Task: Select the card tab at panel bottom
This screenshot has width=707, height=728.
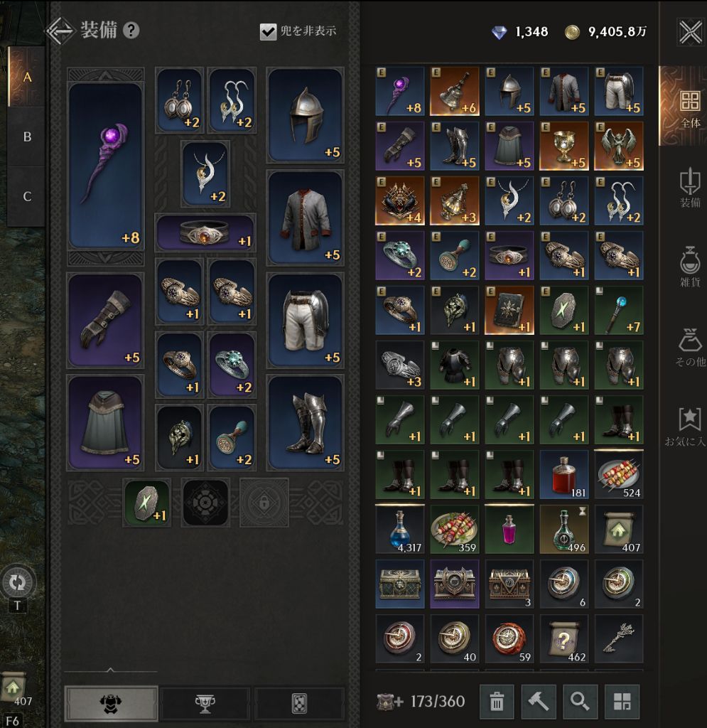Action: click(x=299, y=703)
